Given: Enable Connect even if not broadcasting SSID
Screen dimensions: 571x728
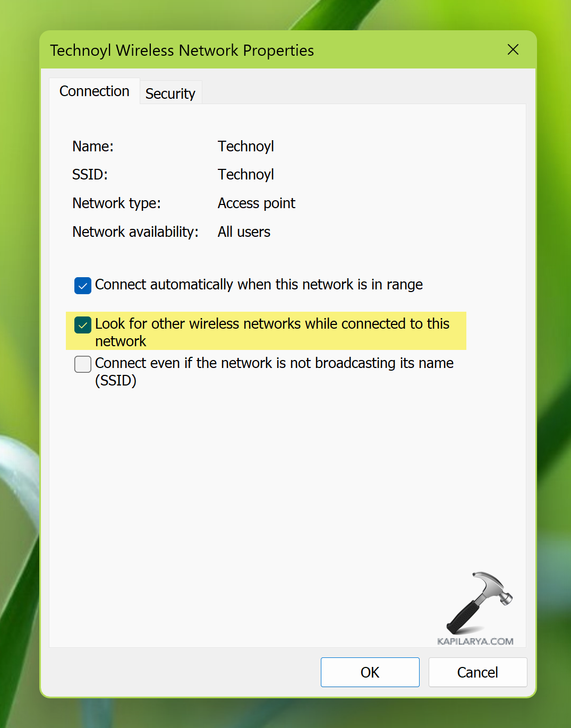Looking at the screenshot, I should [83, 364].
